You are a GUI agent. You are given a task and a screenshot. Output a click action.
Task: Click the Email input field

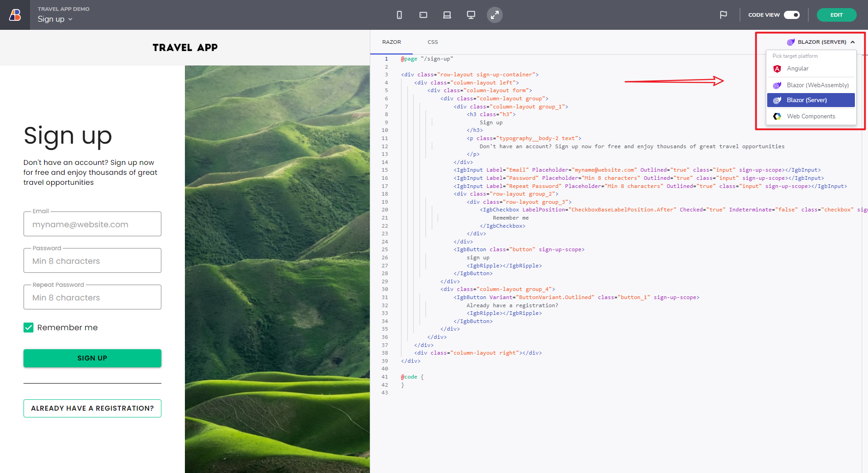point(92,225)
